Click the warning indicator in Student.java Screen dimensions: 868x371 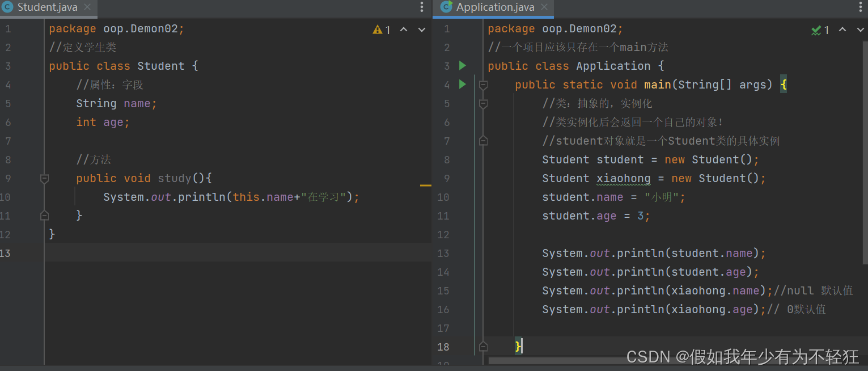point(382,29)
